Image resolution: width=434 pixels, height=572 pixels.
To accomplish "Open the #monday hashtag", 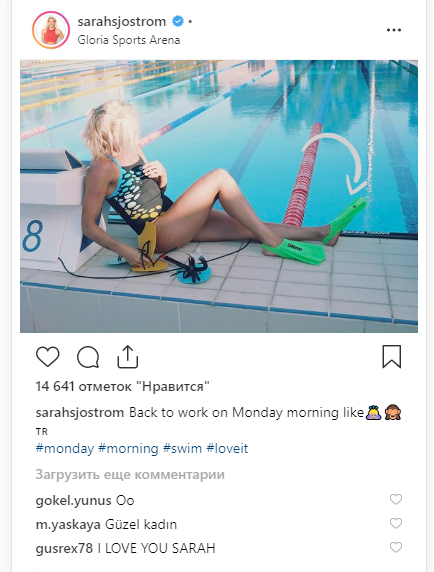I will pos(65,448).
